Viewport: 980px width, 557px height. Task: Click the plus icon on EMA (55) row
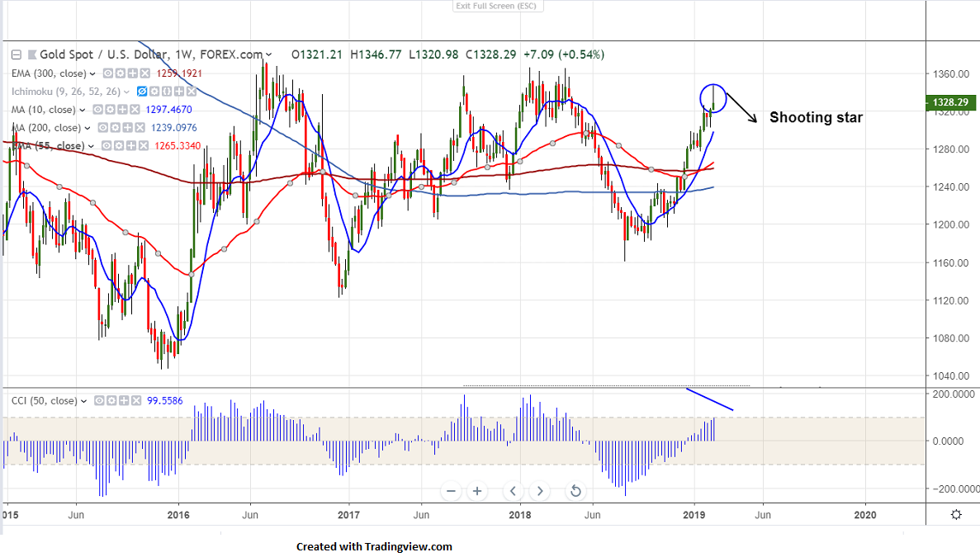tap(131, 146)
